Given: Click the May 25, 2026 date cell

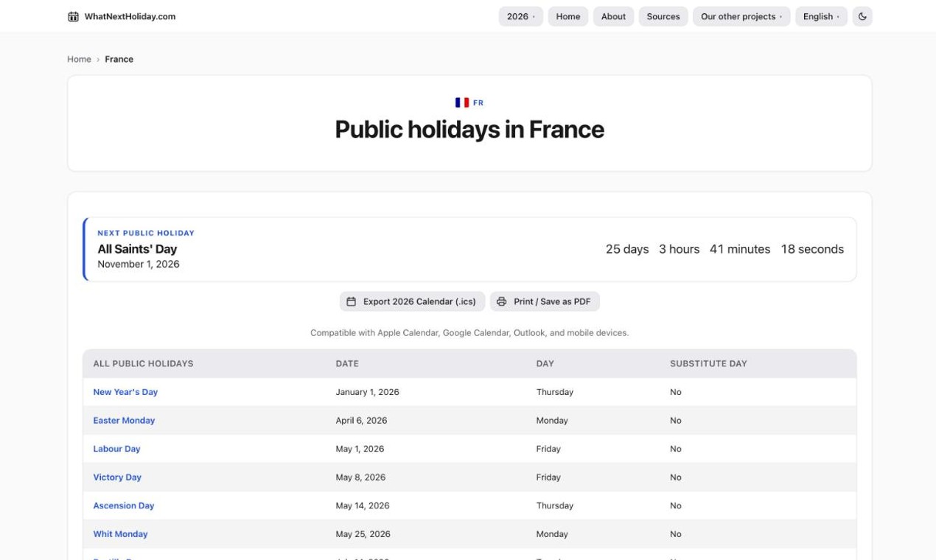Looking at the screenshot, I should pyautogui.click(x=363, y=534).
